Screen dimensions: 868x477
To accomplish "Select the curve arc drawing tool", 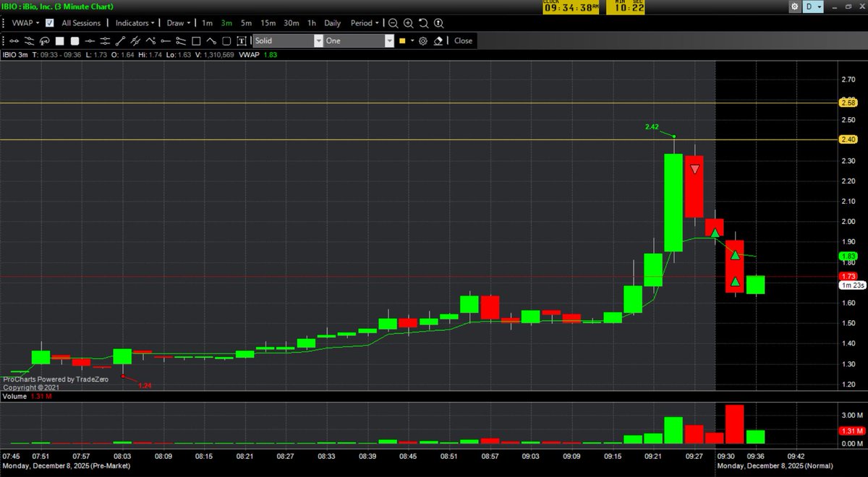I will [211, 41].
